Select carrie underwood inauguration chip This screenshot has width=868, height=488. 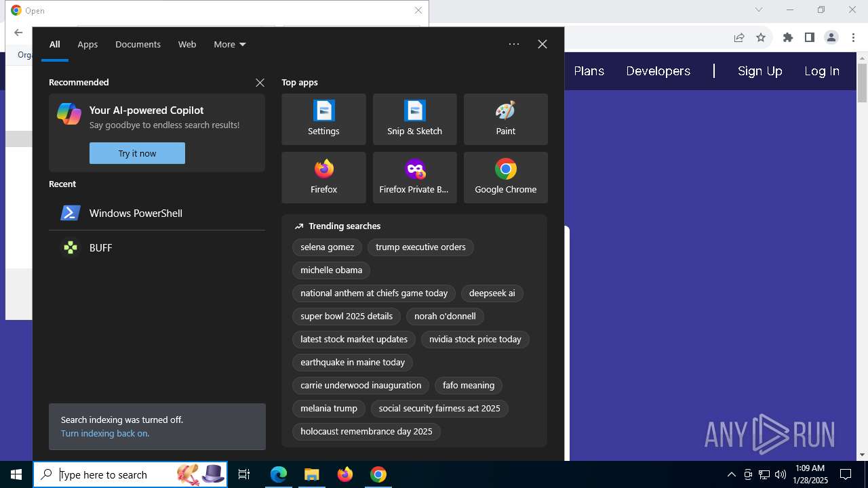click(361, 386)
